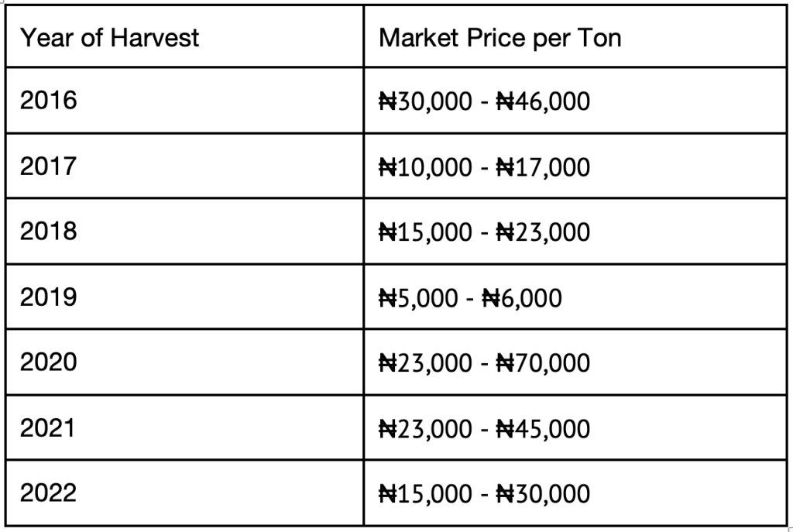The width and height of the screenshot is (793, 532).
Task: Click the ₦15,000 - ₦30,000 price cell
Action: coord(575,493)
